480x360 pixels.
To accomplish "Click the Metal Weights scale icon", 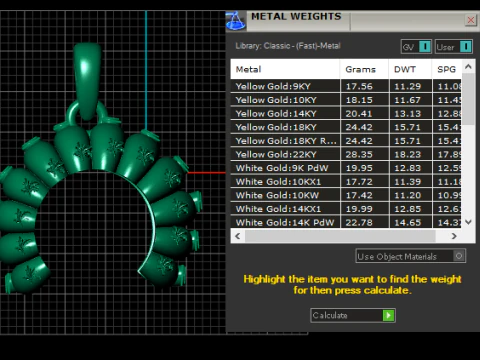I will [x=236, y=21].
